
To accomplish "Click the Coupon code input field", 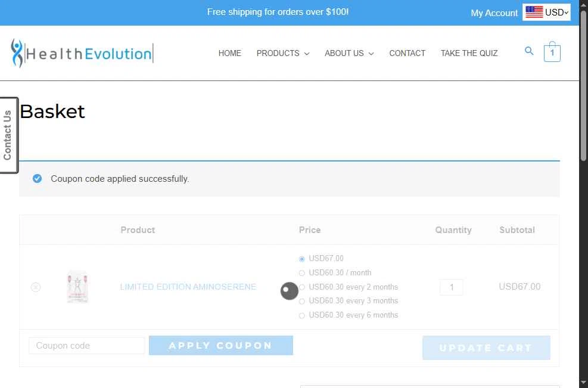I will 86,346.
